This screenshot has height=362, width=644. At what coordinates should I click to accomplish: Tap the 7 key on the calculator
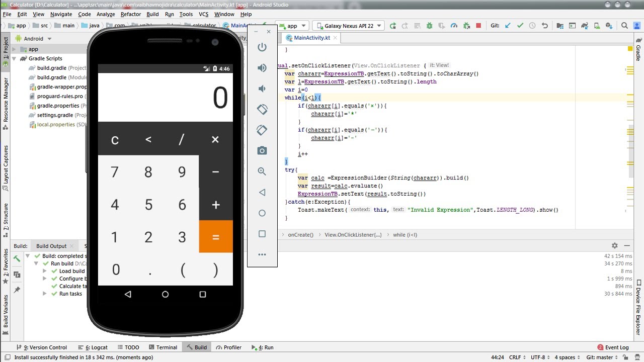[115, 172]
